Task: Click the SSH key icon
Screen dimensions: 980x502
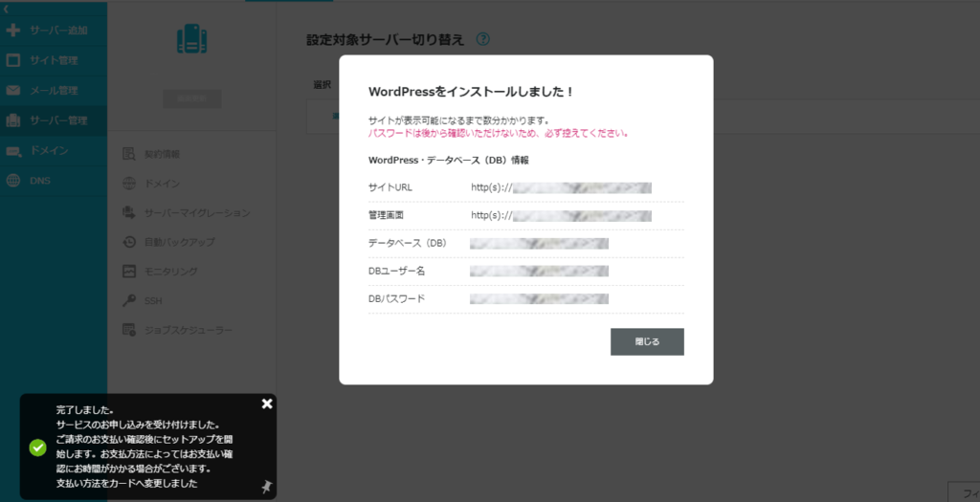Action: [x=129, y=300]
